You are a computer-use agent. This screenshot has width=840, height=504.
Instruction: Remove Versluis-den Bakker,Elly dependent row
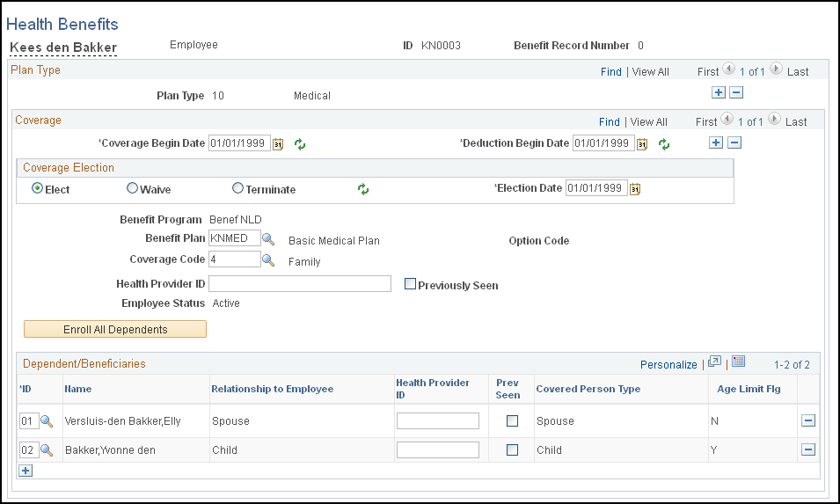click(808, 420)
